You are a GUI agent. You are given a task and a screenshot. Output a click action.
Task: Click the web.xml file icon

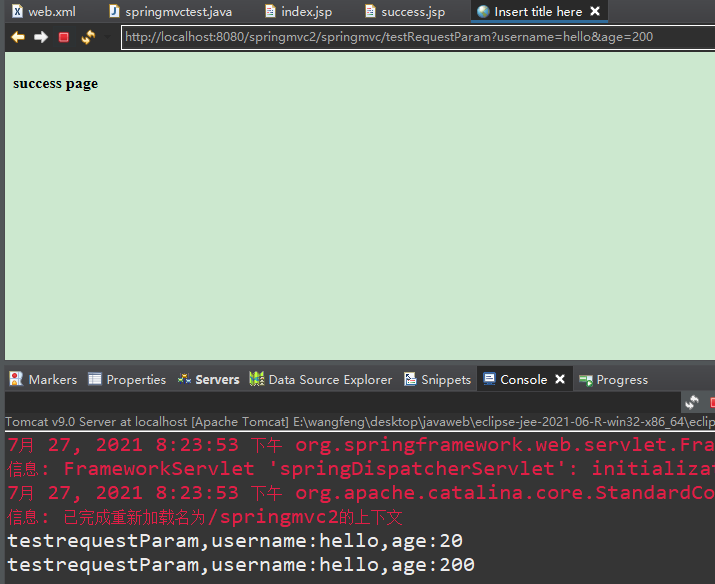pos(17,11)
